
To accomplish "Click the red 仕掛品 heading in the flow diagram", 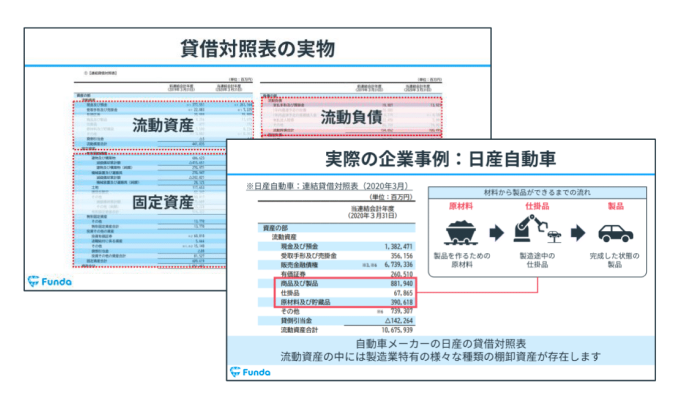I will (x=537, y=206).
